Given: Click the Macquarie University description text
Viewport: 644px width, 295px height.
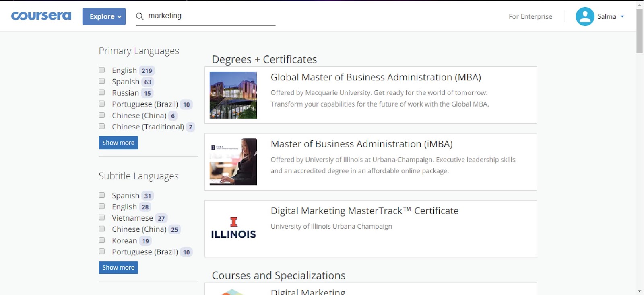Looking at the screenshot, I should pyautogui.click(x=380, y=98).
